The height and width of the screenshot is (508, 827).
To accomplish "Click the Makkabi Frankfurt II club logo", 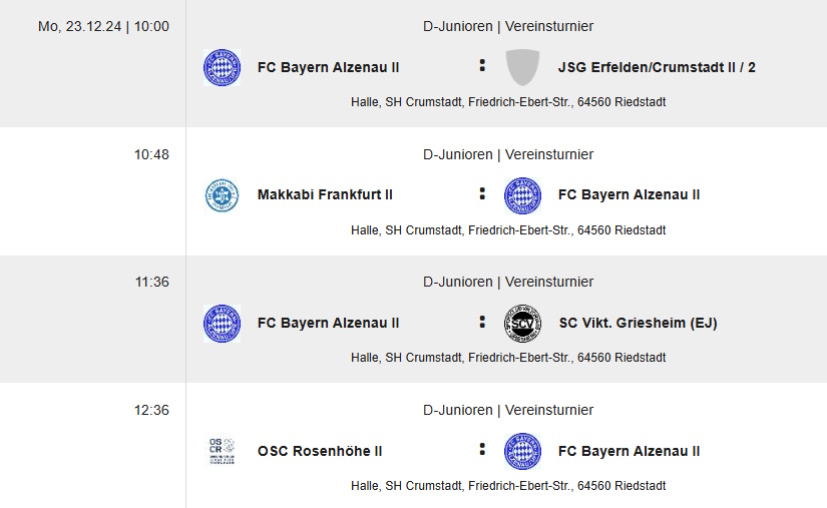I will pos(222,196).
